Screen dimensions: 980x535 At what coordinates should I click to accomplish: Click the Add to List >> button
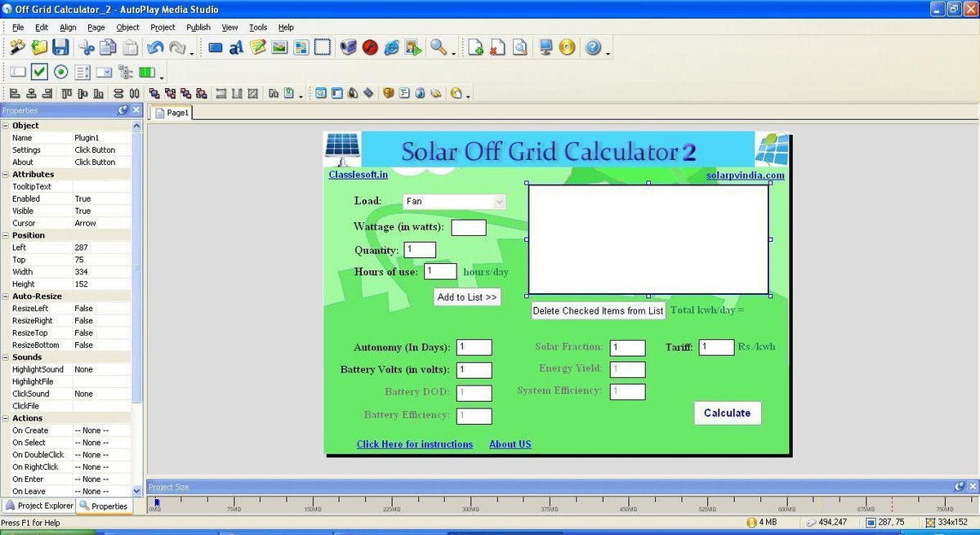(467, 297)
